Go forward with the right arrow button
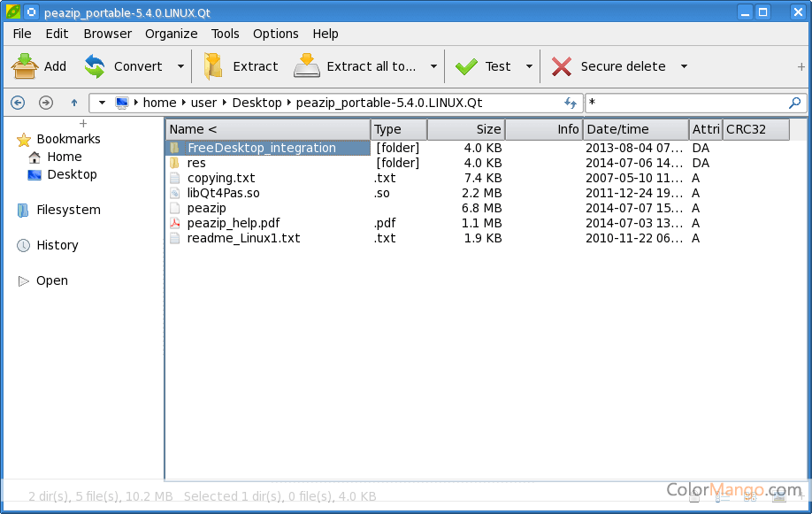The image size is (812, 514). (x=46, y=103)
